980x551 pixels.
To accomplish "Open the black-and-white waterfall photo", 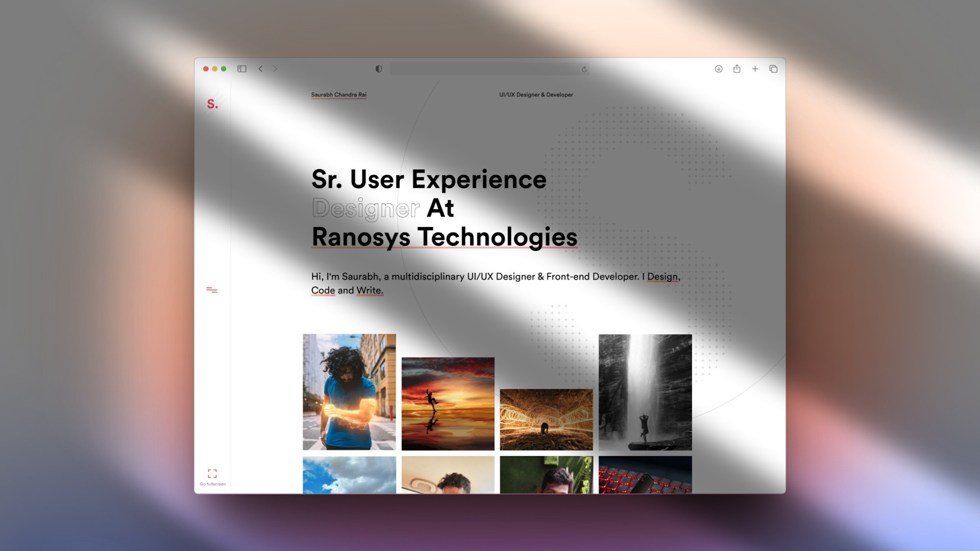I will [x=645, y=392].
